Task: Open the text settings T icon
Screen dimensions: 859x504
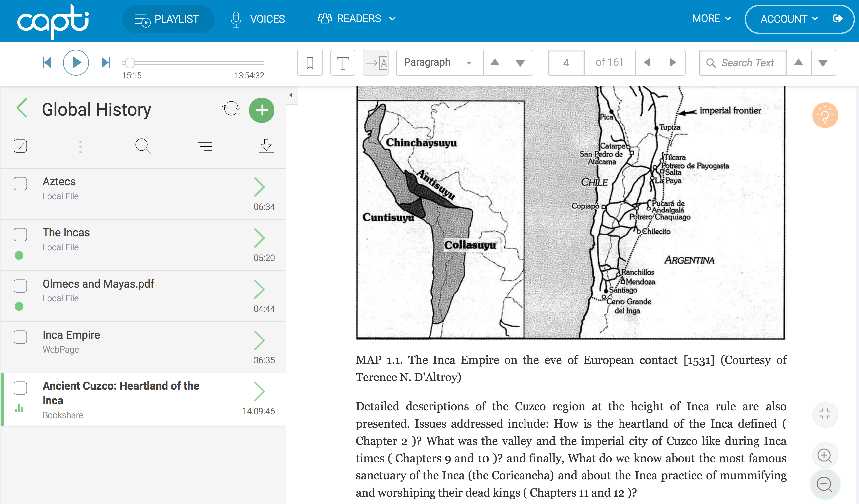Action: tap(342, 63)
